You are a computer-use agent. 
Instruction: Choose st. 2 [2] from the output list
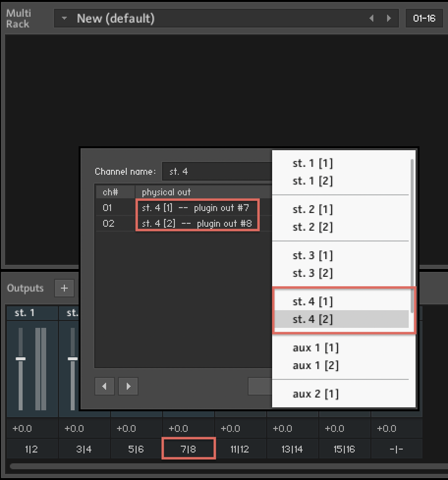(312, 227)
